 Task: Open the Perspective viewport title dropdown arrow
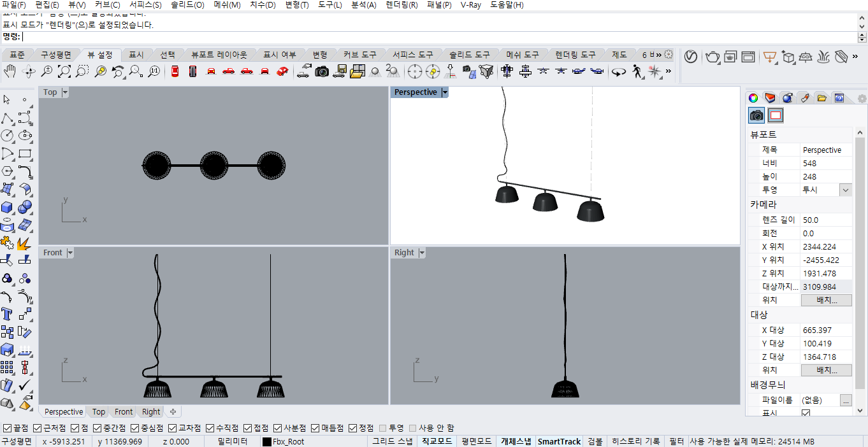(445, 92)
